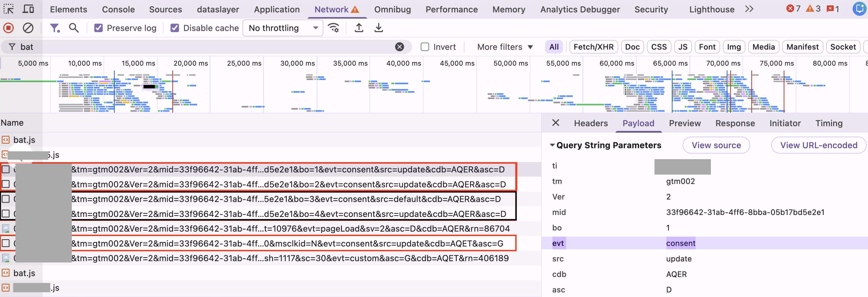Screen dimensions: 868x297
Task: Open network conditions Wi-Fi settings icon
Action: coord(334,28)
